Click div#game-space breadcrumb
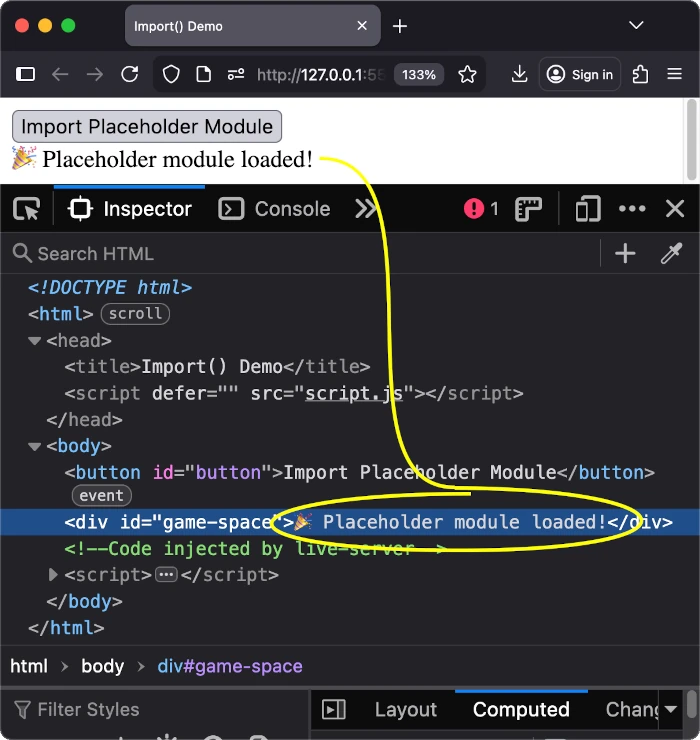Viewport: 700px width, 740px height. click(x=230, y=666)
